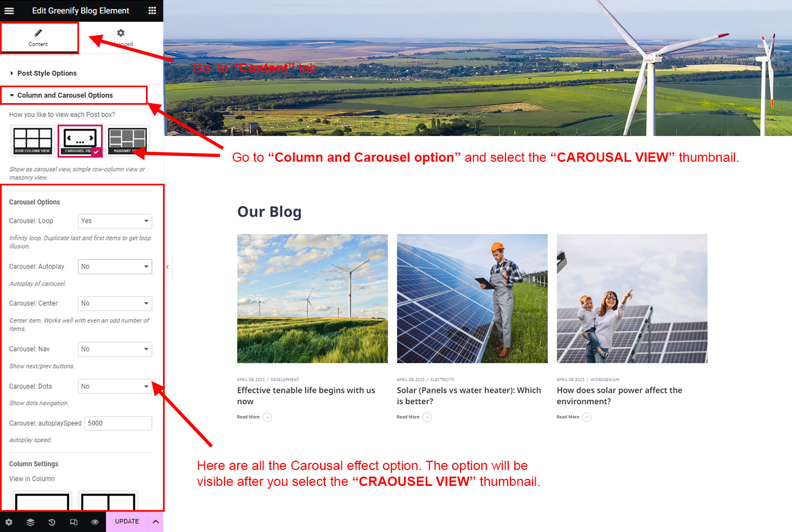
Task: Open the Navigator layers icon
Action: [x=30, y=522]
